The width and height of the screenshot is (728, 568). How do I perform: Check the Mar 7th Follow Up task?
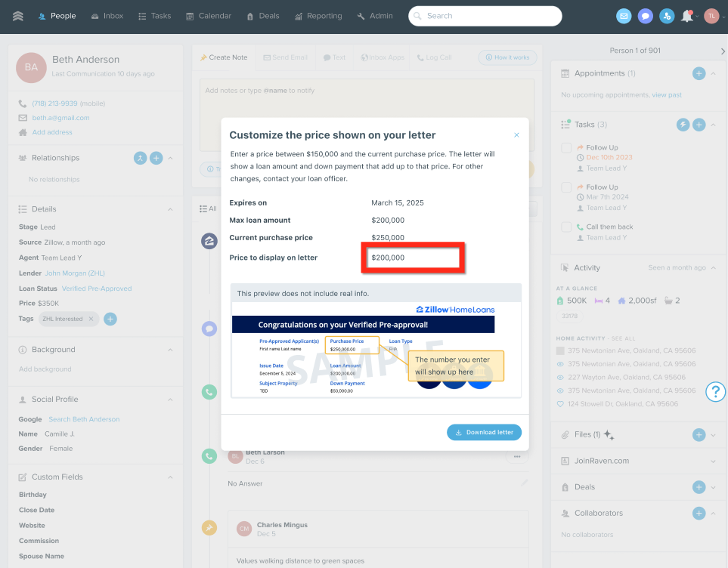click(566, 187)
